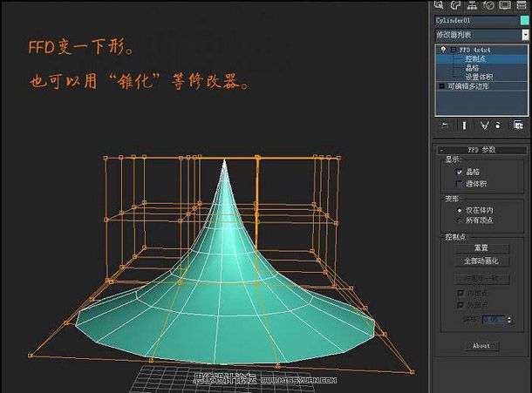Screen dimensions: 532x393
Task: Click the Cylinder01 object name field
Action: (476, 20)
